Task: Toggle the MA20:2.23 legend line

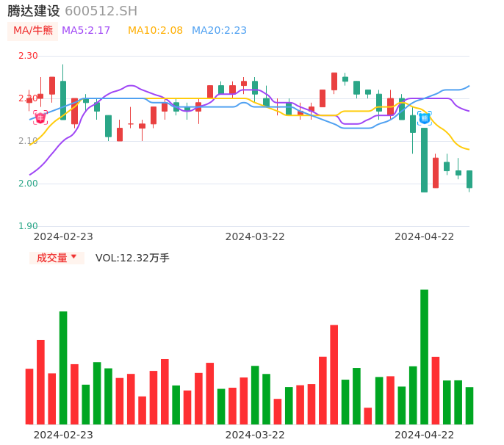Action: click(x=219, y=31)
